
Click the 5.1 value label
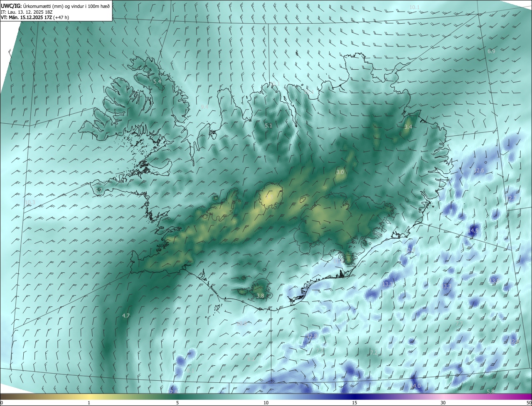click(268, 125)
